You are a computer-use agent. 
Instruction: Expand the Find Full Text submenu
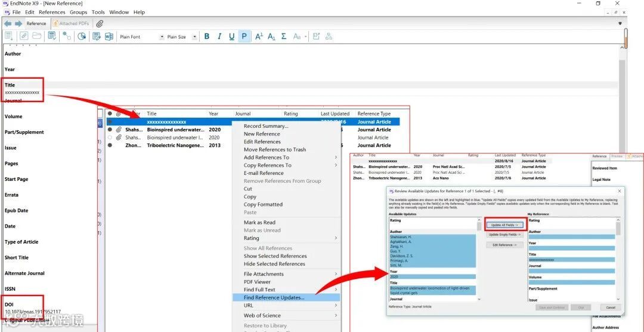336,290
